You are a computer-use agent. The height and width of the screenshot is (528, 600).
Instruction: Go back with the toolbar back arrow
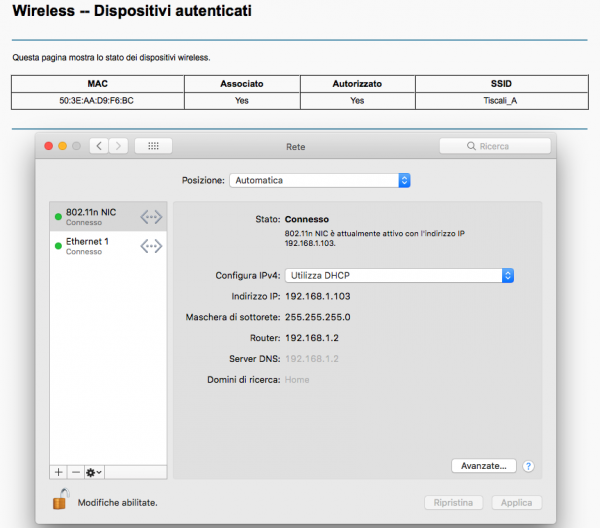pos(99,146)
